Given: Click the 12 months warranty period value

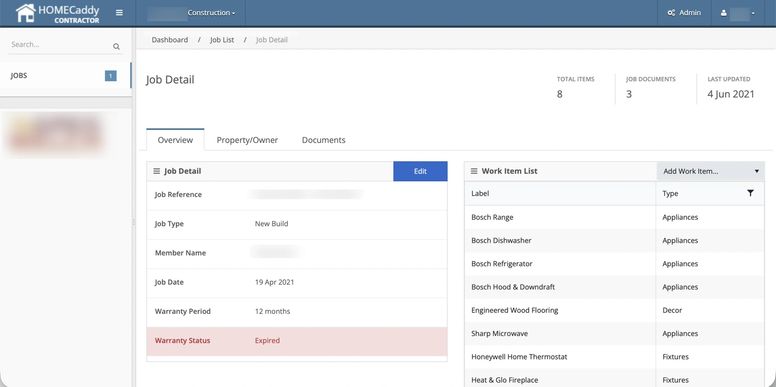Looking at the screenshot, I should pyautogui.click(x=272, y=311).
